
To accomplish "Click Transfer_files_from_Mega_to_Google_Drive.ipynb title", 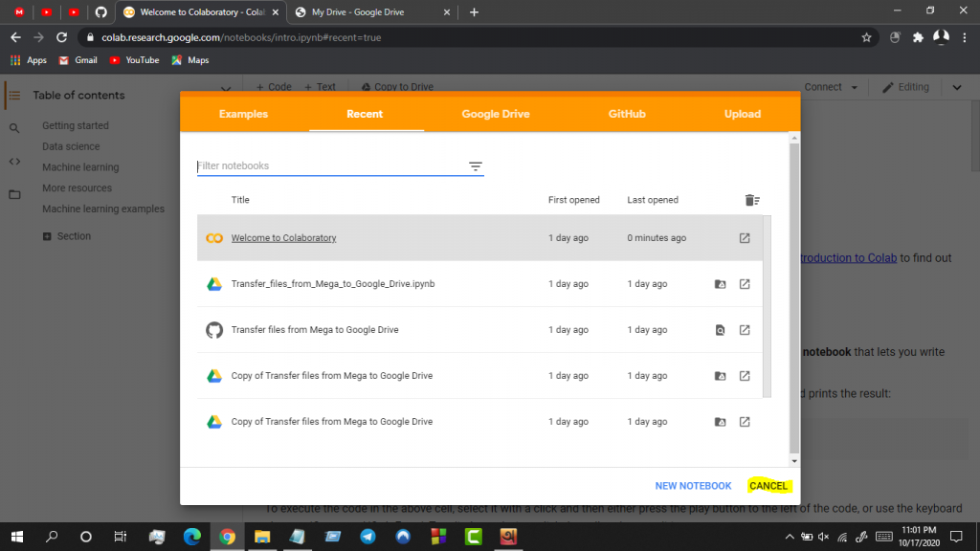I will (332, 283).
